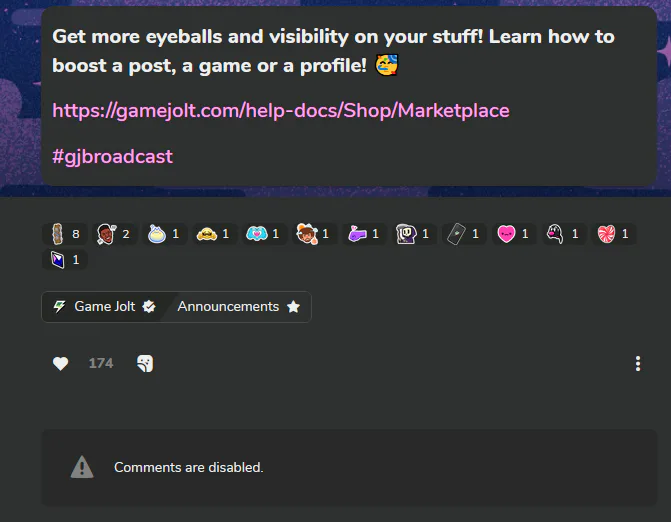View the 174 likes count
Screen dimensions: 671x522
(x=101, y=363)
